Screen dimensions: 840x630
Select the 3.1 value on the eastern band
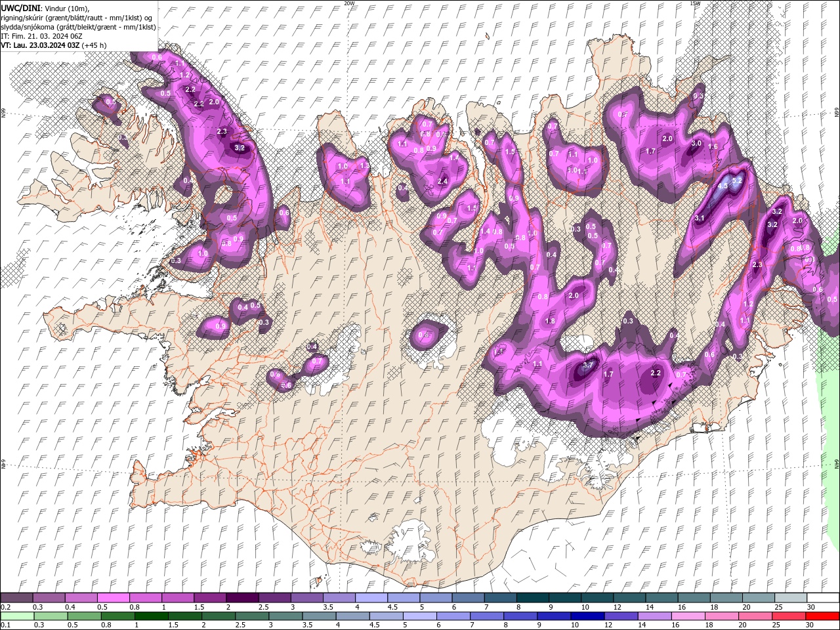699,219
